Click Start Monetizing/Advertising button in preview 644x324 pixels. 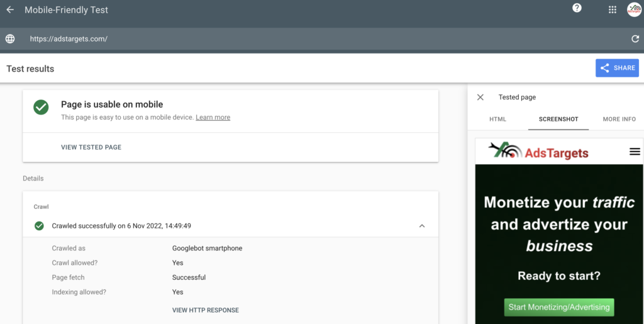[559, 307]
